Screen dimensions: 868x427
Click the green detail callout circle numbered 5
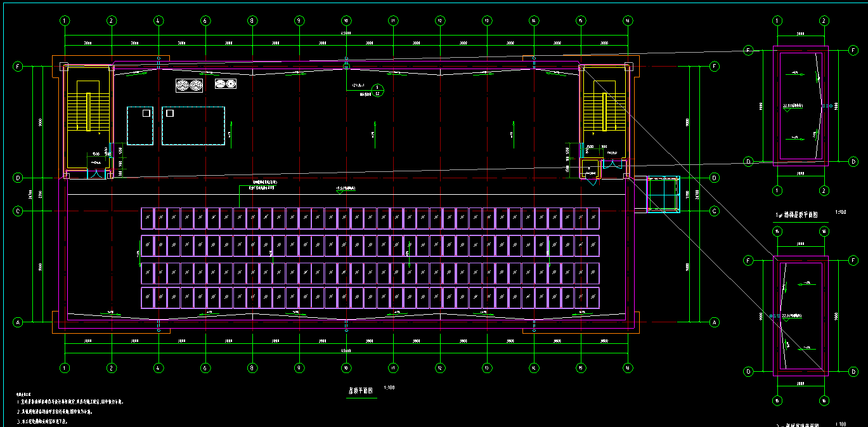(x=378, y=88)
